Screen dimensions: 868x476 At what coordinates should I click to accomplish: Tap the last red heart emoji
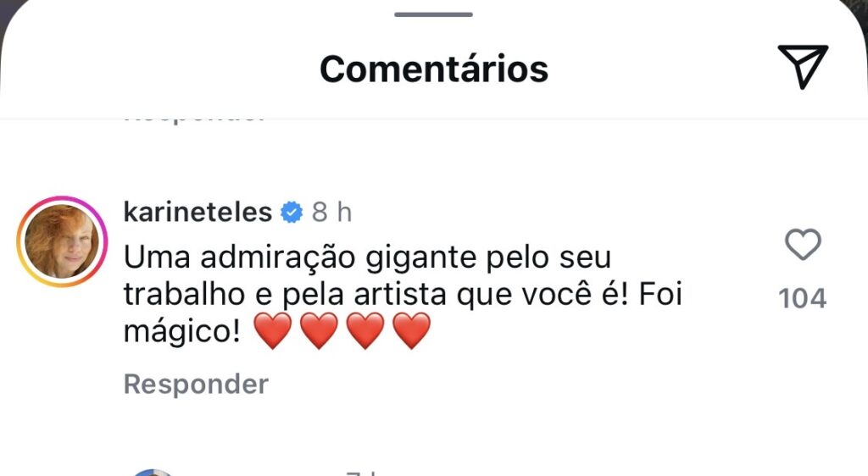pyautogui.click(x=412, y=331)
